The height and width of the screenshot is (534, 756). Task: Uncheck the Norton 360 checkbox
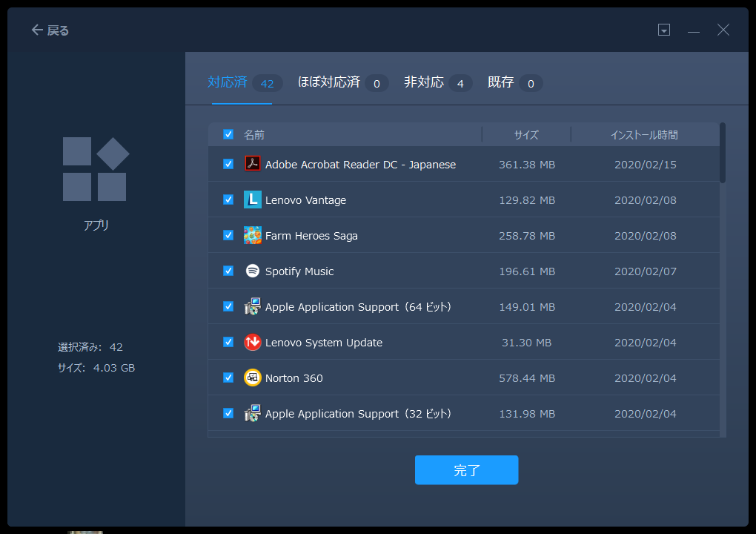pyautogui.click(x=228, y=378)
